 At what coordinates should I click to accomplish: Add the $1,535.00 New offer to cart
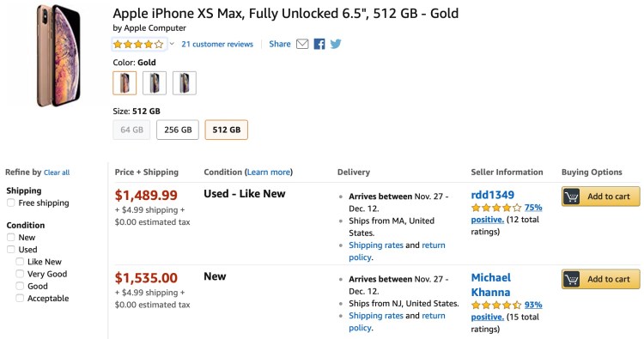tap(600, 280)
